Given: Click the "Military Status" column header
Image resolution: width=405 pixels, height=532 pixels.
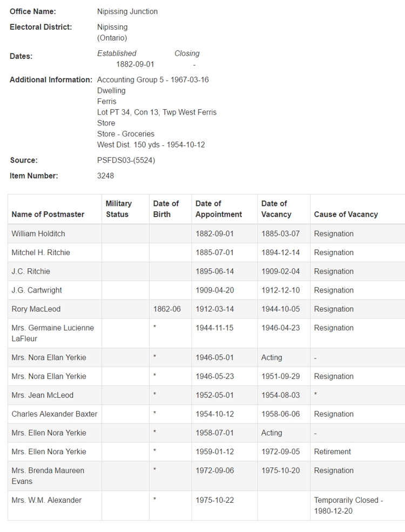Looking at the screenshot, I should click(x=118, y=209).
